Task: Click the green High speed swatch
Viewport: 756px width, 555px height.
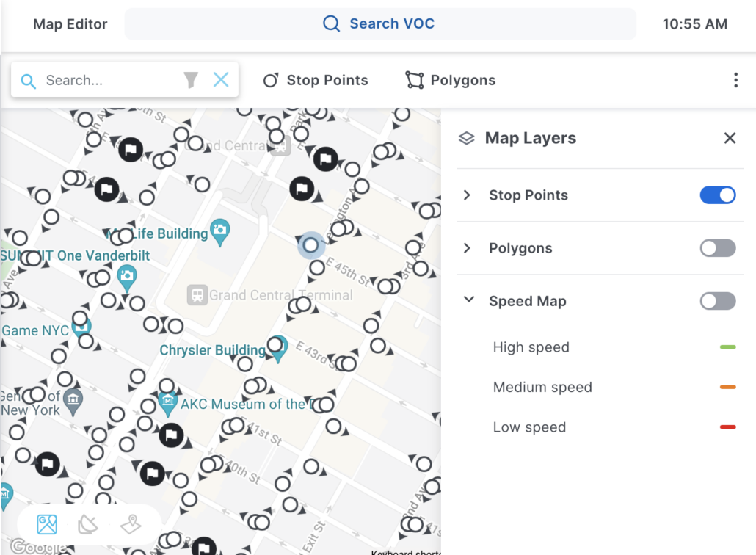Action: tap(727, 347)
